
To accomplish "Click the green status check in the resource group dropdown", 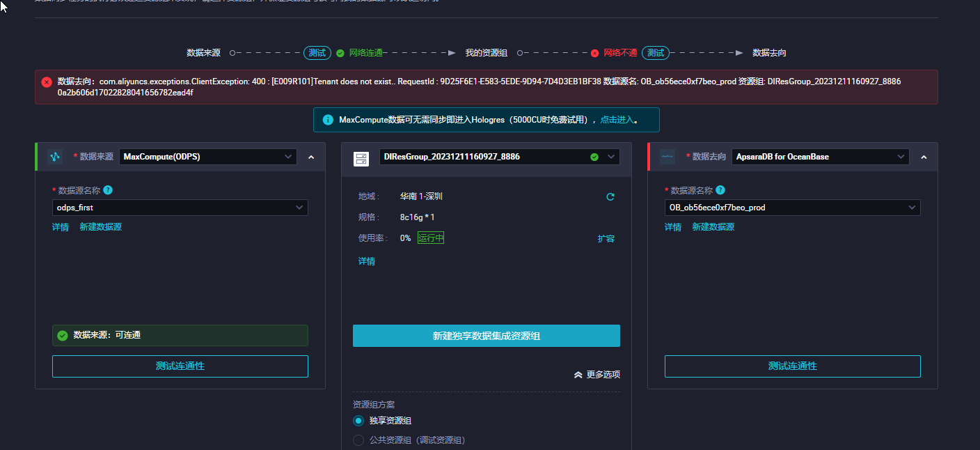I will pyautogui.click(x=594, y=157).
